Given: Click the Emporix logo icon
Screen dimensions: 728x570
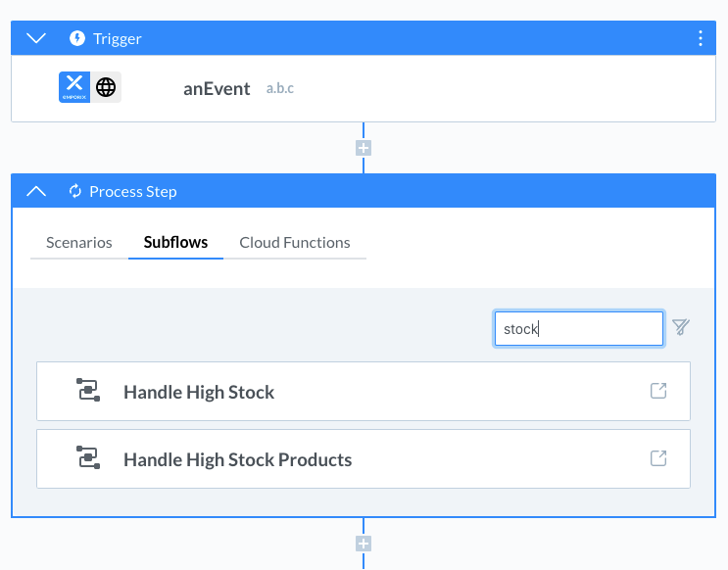Looking at the screenshot, I should point(74,87).
